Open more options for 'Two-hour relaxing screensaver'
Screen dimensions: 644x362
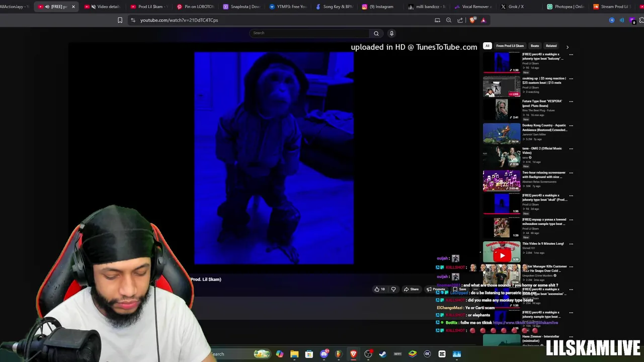pos(571,173)
